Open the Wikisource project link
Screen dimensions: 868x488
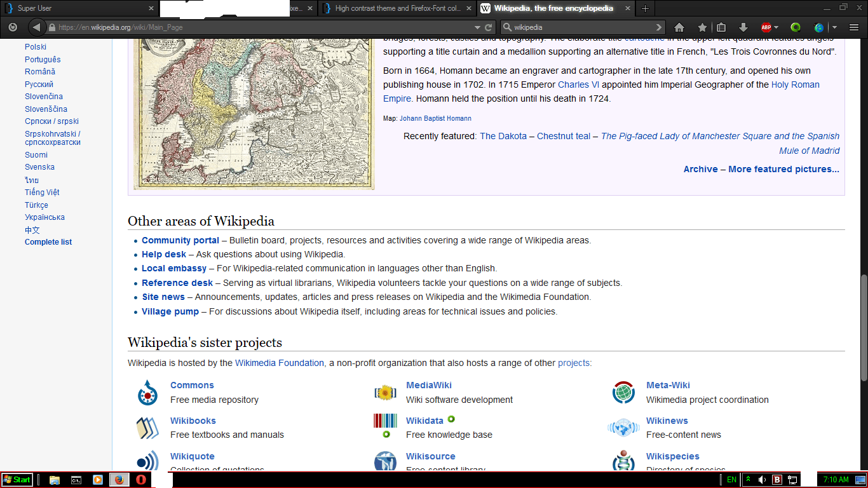pyautogui.click(x=431, y=456)
